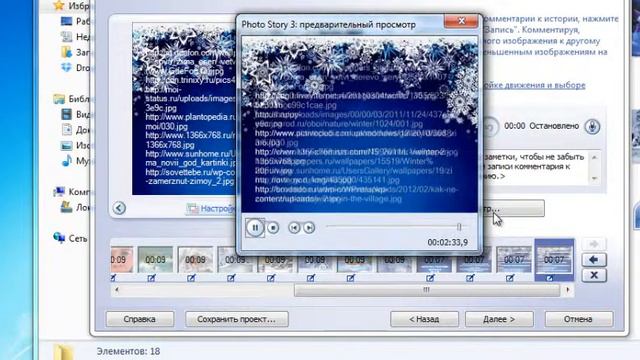
Task: Pause the Photo Story preview playback
Action: (255, 227)
